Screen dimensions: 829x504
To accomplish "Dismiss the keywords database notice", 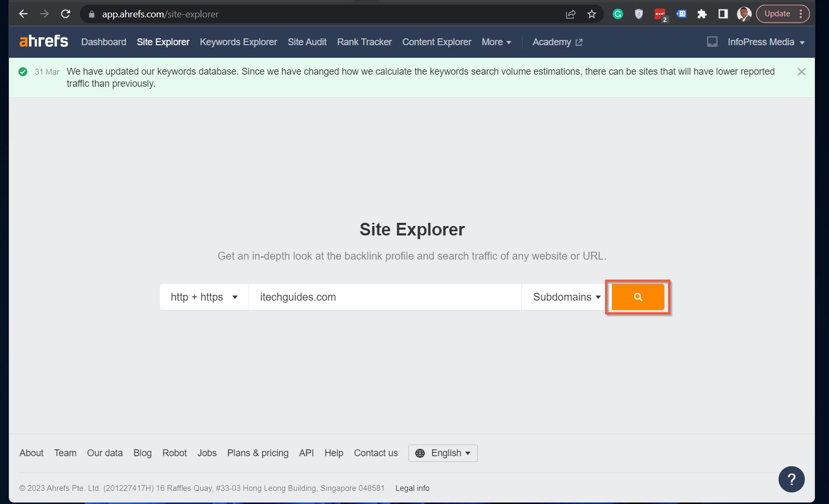I will pos(801,72).
